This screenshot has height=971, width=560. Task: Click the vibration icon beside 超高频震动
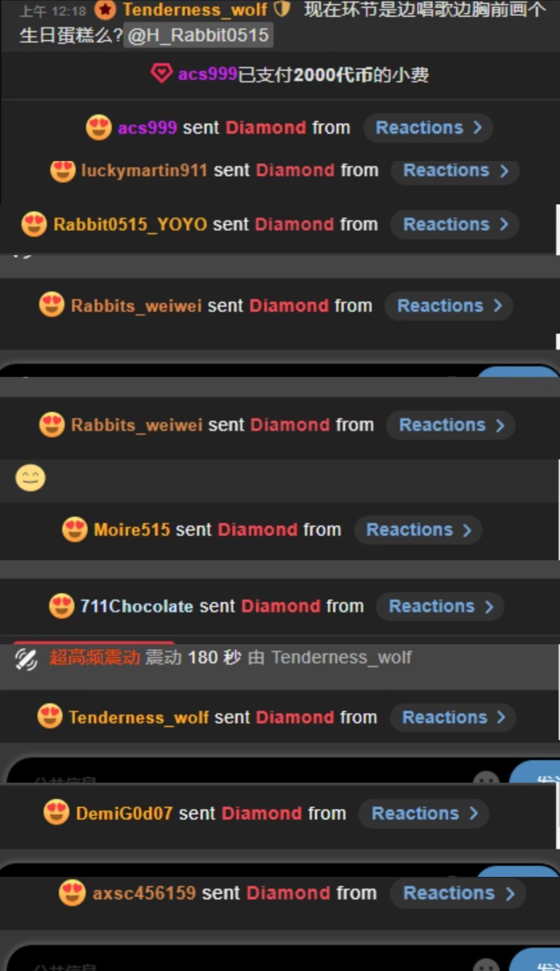click(26, 659)
